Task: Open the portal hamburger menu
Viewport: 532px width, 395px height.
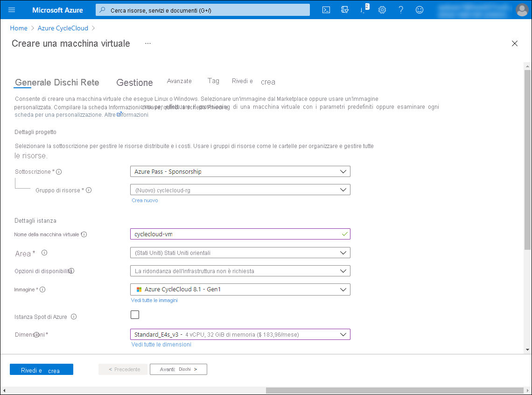Action: point(12,9)
